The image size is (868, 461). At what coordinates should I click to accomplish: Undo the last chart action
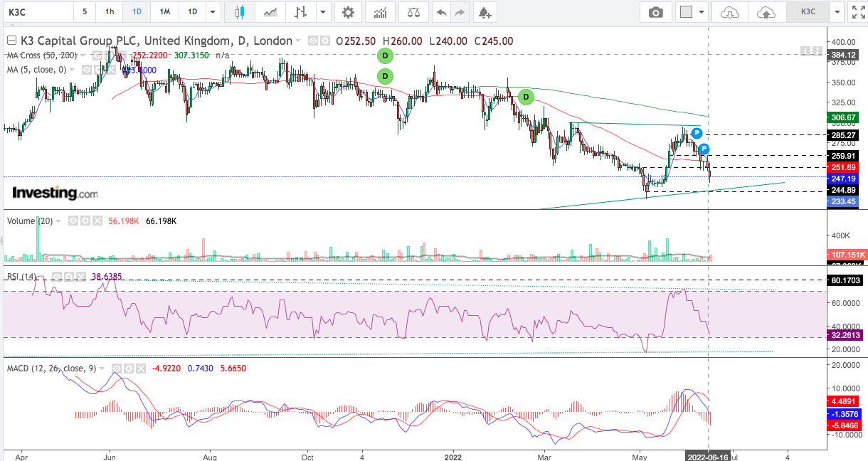[x=441, y=12]
